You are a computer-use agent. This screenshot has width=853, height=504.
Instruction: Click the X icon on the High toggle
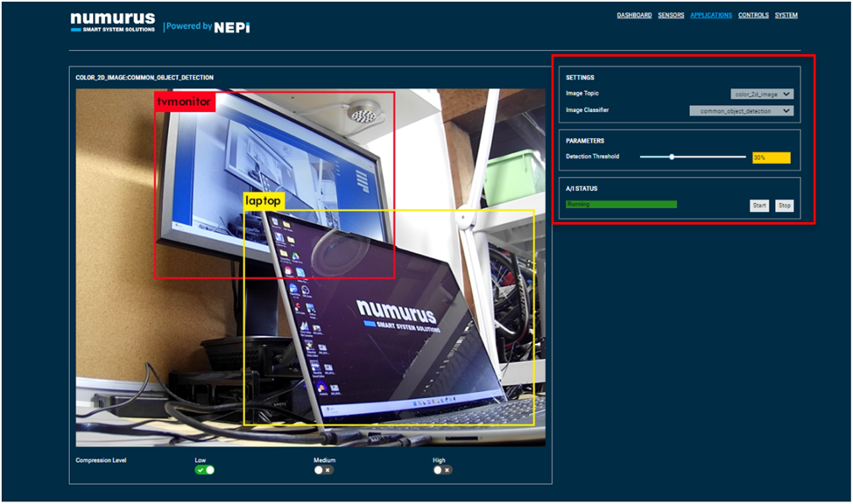coord(447,470)
